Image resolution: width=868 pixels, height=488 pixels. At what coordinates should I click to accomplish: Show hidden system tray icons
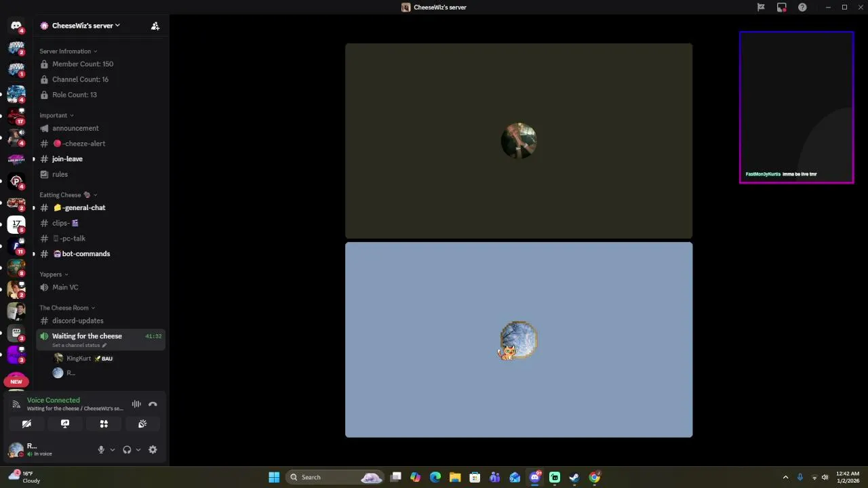pyautogui.click(x=785, y=477)
